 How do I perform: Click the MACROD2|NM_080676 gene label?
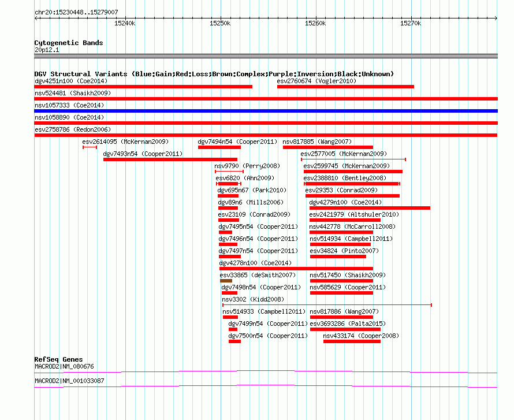click(64, 366)
